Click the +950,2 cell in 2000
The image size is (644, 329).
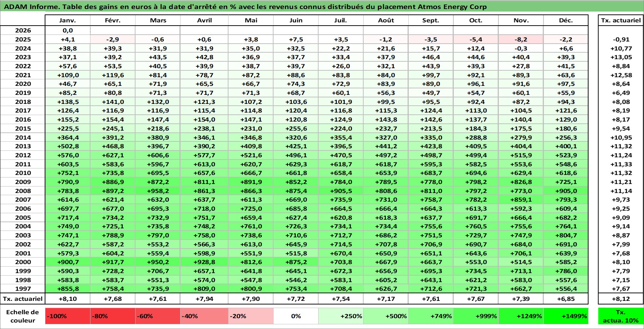click(x=158, y=262)
